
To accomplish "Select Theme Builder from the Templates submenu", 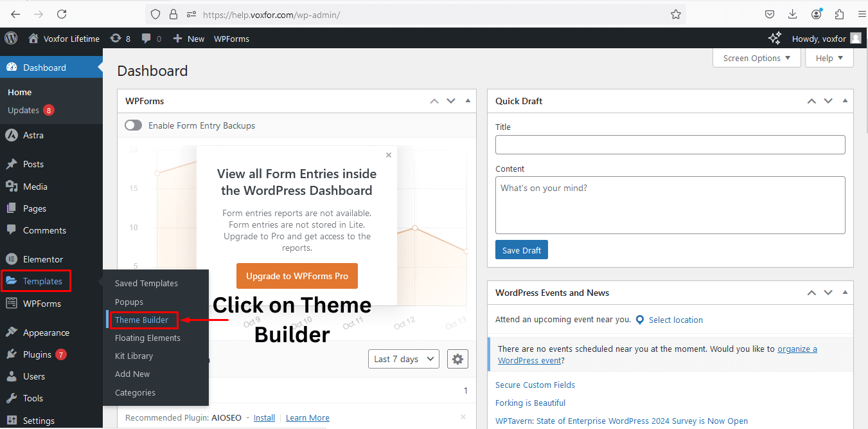I will click(x=143, y=320).
